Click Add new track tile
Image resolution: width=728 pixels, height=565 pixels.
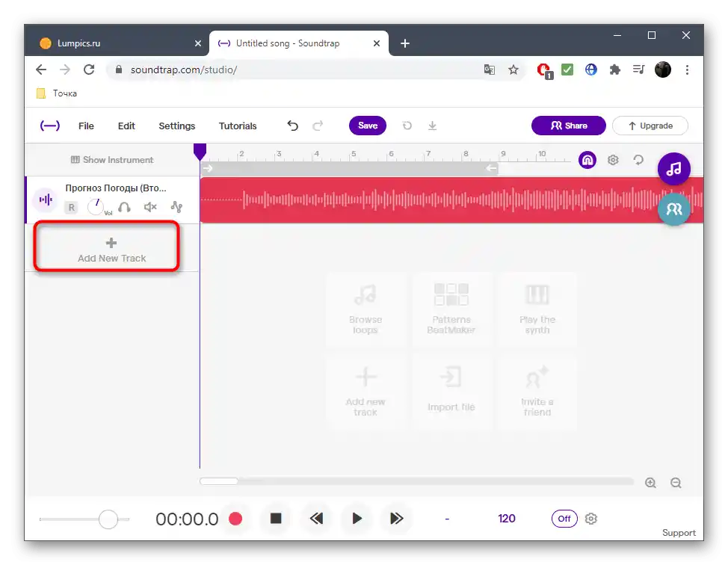tap(365, 392)
